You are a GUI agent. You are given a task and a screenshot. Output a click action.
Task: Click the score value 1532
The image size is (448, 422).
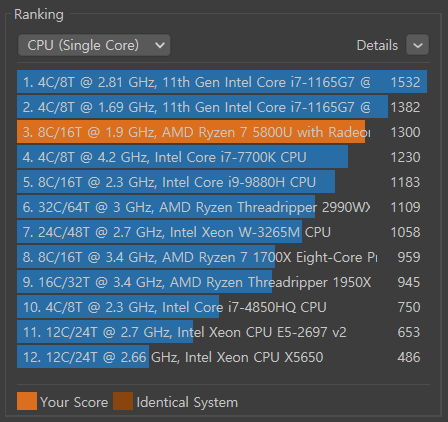pos(405,82)
